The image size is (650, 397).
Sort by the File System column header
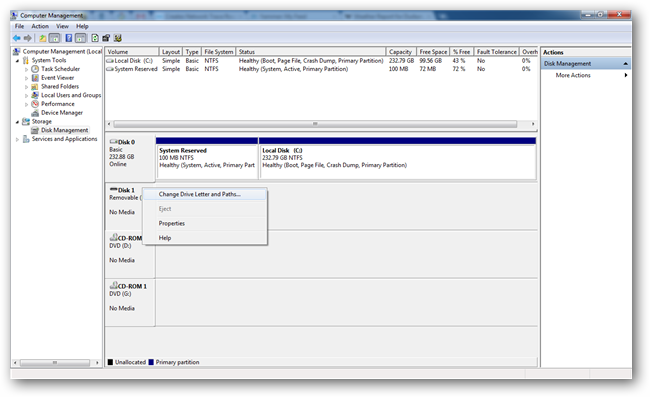click(218, 52)
